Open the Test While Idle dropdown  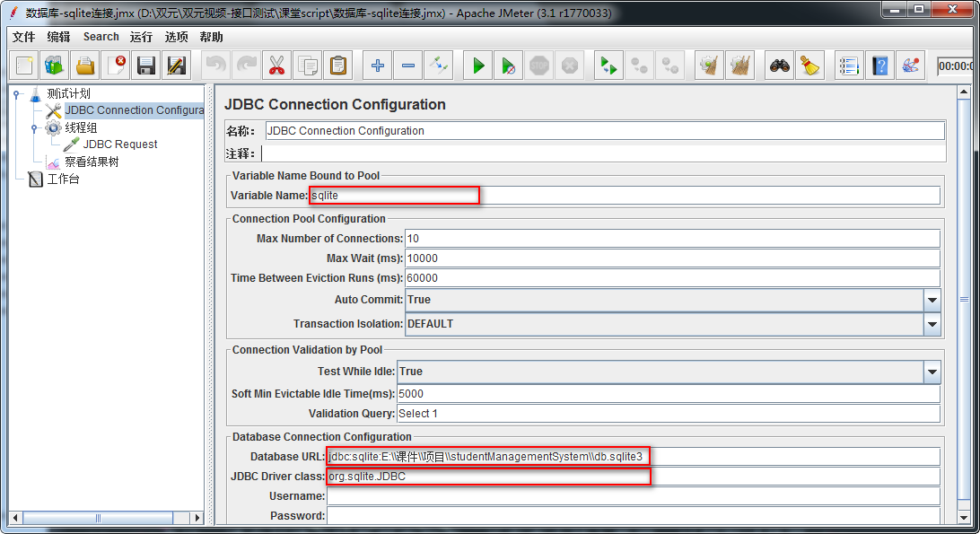932,372
